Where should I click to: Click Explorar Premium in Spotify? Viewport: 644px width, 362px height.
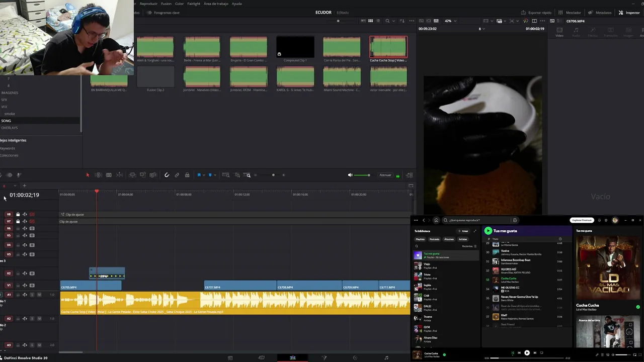(x=582, y=220)
